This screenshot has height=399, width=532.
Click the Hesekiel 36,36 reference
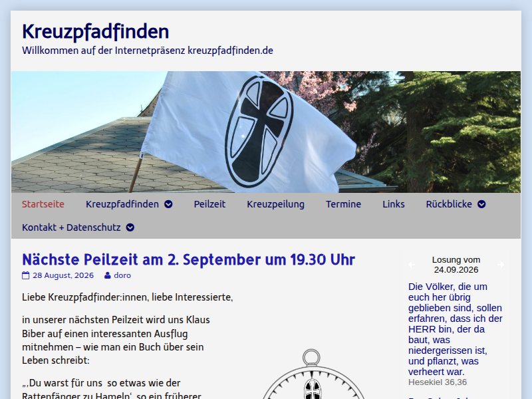(x=438, y=382)
